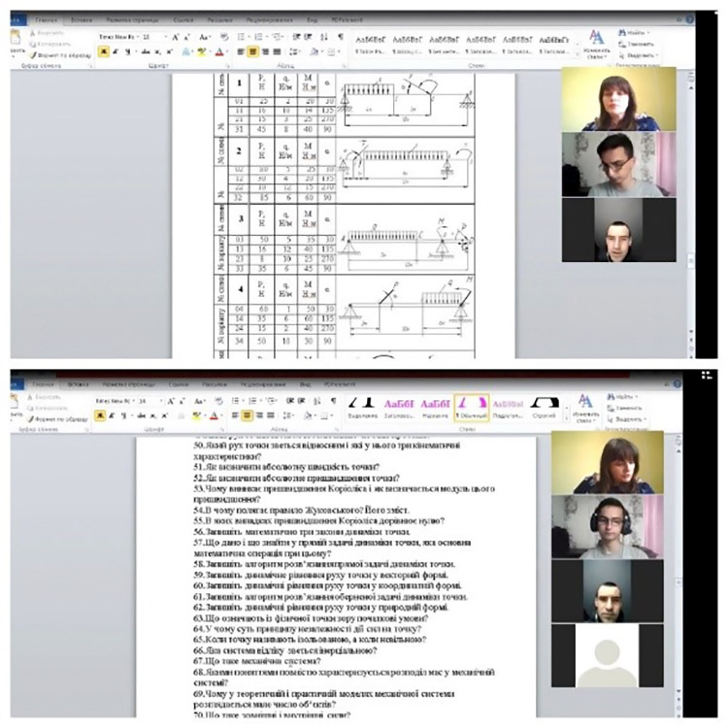Viewport: 728px width, 728px height.
Task: Toggle Underline in the upper Word window
Action: [126, 51]
